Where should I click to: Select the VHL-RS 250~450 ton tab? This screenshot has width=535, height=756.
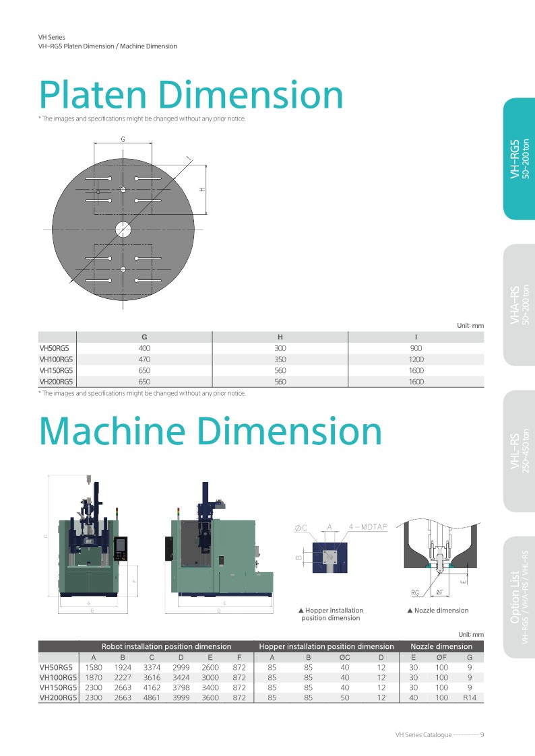click(x=519, y=450)
